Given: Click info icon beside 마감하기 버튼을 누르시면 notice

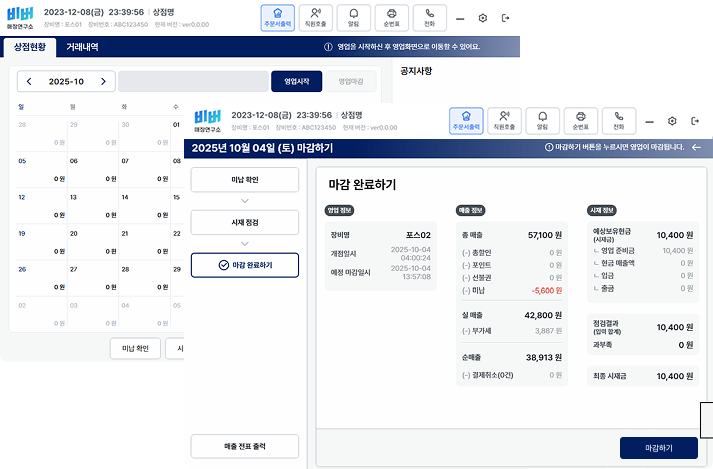Looking at the screenshot, I should pos(549,147).
